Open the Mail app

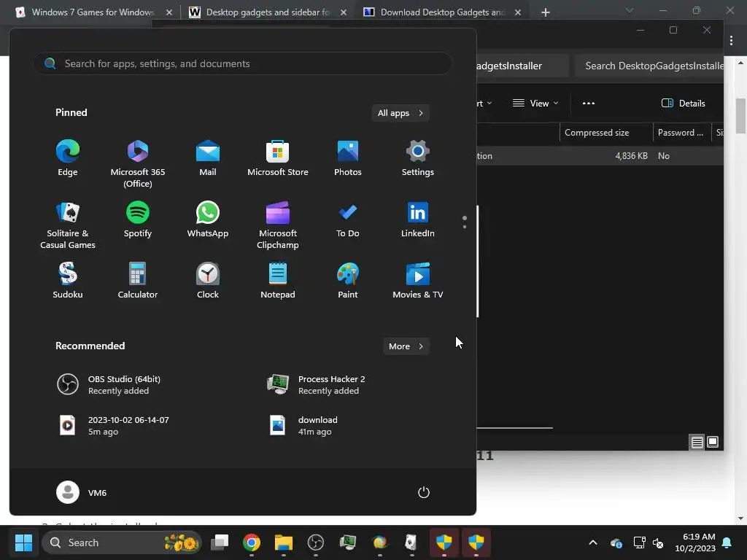[208, 158]
